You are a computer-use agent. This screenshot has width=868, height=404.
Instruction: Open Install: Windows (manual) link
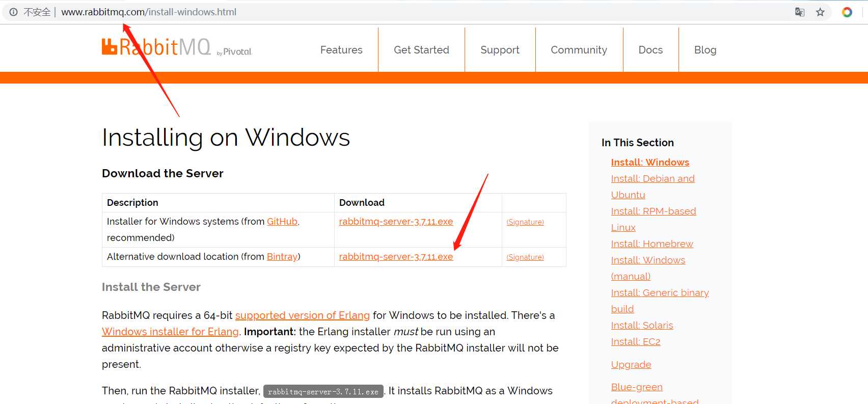[648, 268]
